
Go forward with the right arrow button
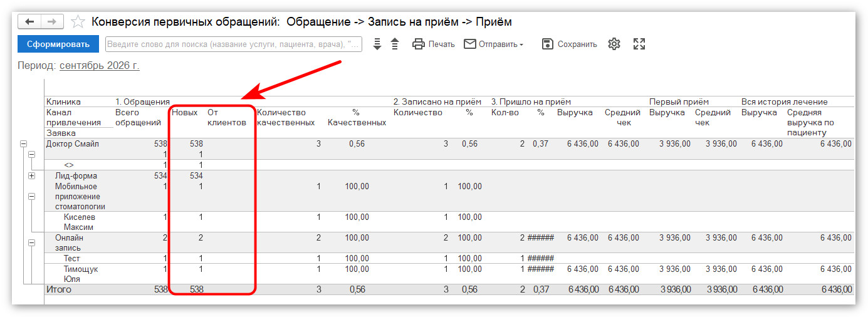[x=52, y=21]
